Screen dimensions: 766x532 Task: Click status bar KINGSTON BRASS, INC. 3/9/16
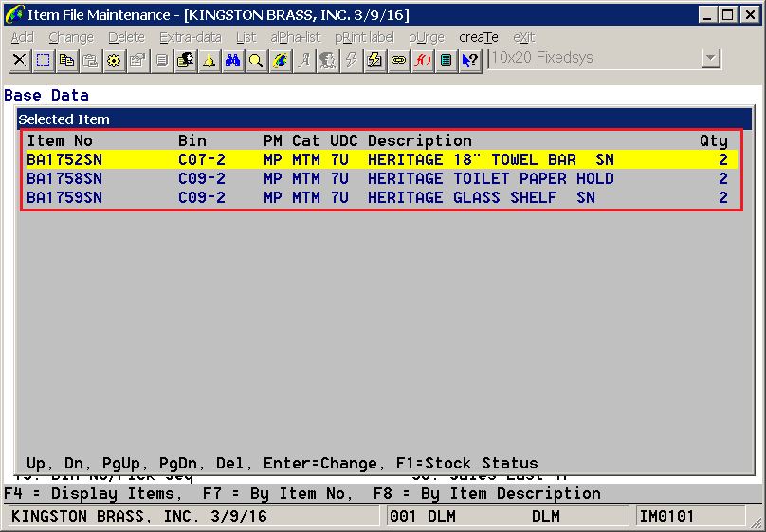click(x=194, y=517)
